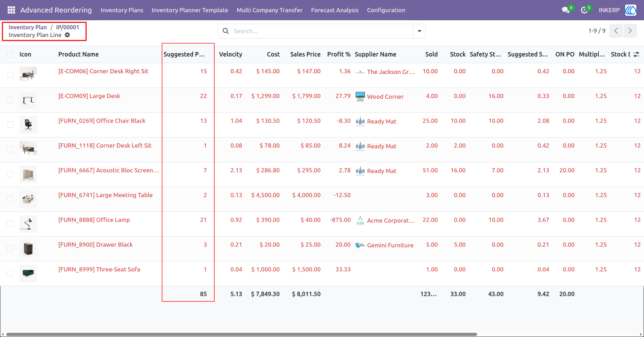The width and height of the screenshot is (644, 337).
Task: Click the Office Chair Black product image
Action: (28, 125)
